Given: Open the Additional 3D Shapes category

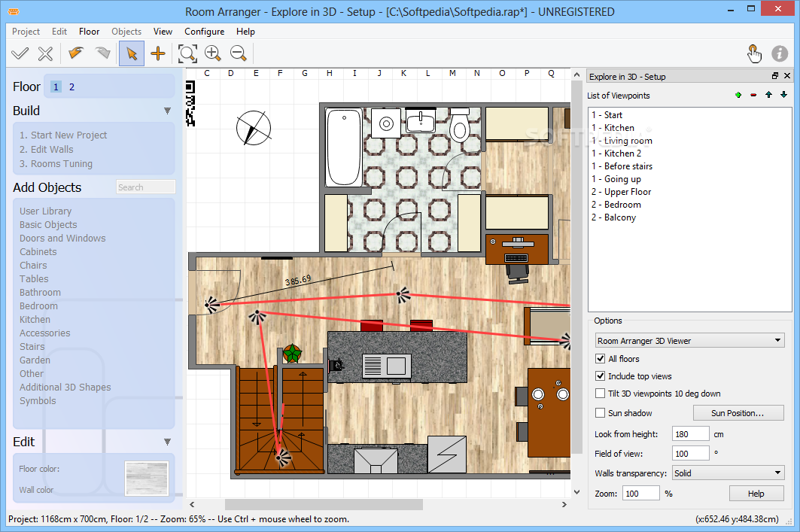Looking at the screenshot, I should [65, 387].
